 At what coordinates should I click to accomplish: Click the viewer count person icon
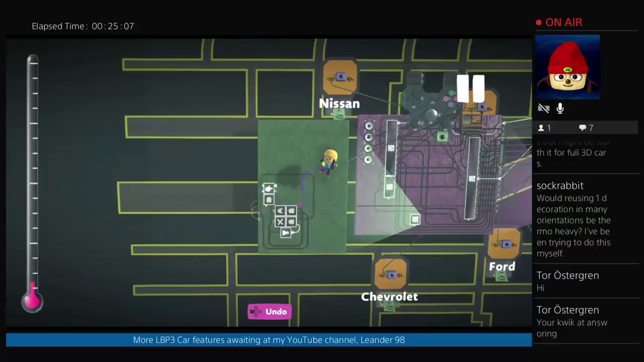541,128
